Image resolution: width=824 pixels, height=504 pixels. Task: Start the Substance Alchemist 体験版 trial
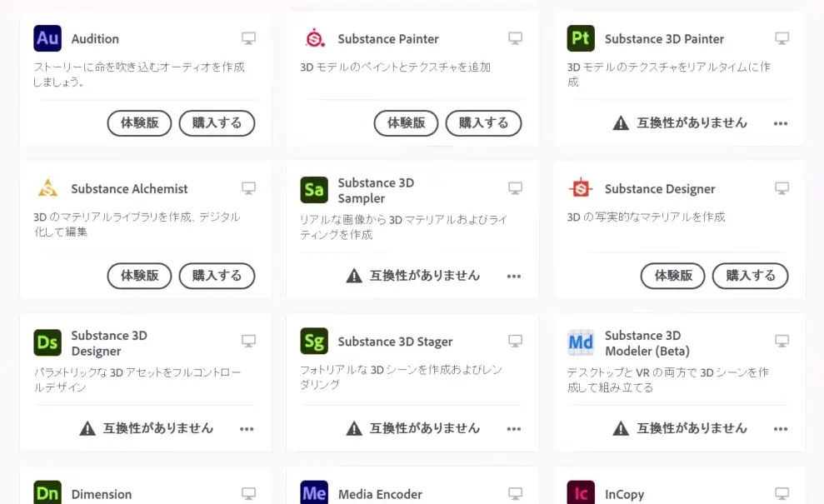tap(139, 276)
